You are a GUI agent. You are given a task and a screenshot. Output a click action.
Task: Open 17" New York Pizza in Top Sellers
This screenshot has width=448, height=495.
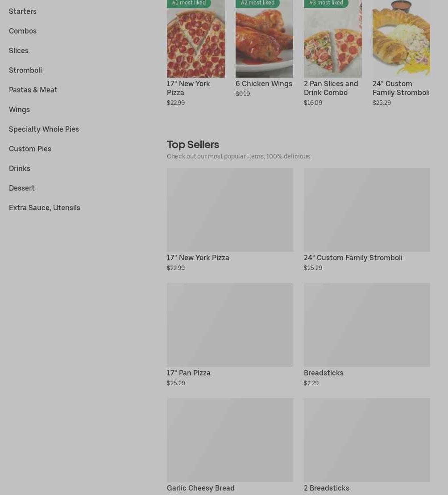click(x=230, y=220)
